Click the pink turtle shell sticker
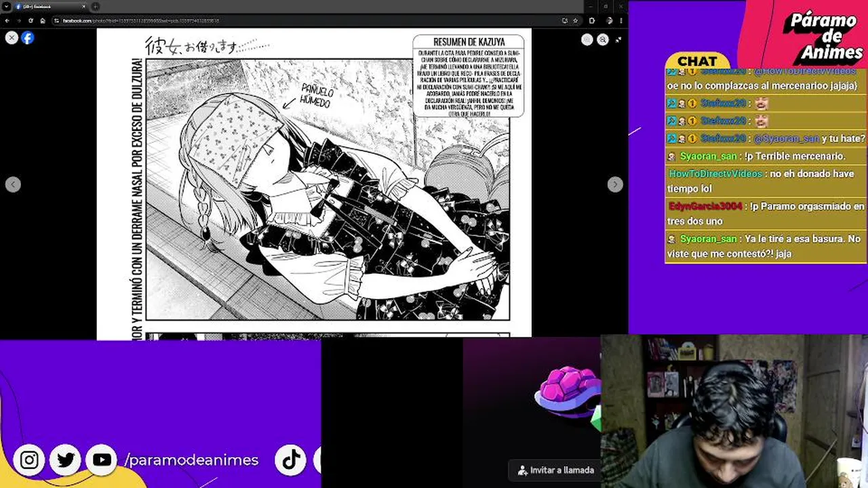 (568, 392)
